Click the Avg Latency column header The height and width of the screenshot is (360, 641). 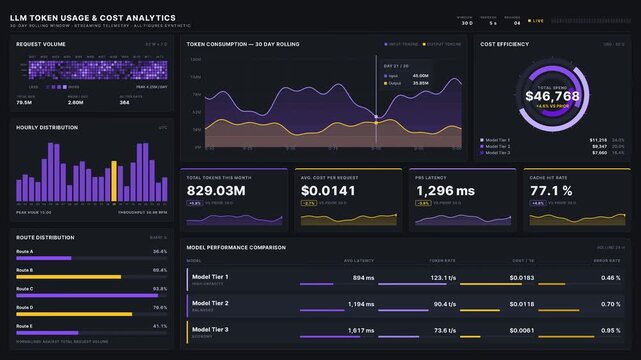tap(359, 261)
